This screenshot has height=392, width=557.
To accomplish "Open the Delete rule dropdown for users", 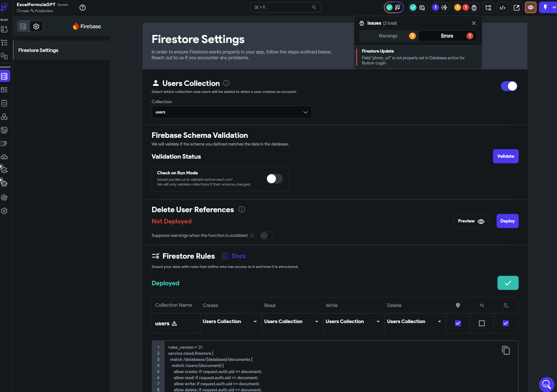I will [x=414, y=321].
